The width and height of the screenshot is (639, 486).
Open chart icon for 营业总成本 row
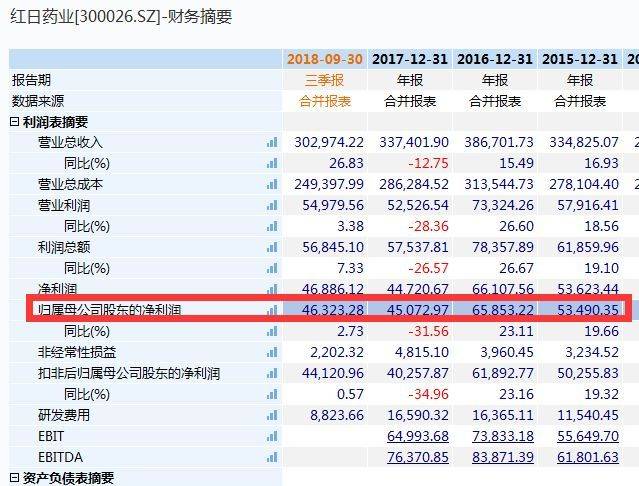(272, 185)
